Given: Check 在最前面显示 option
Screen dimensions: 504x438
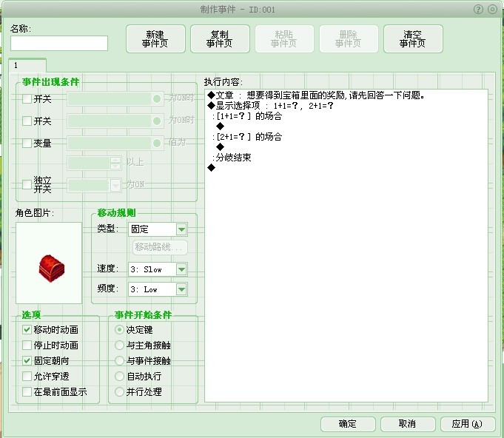Looking at the screenshot, I should click(27, 391).
